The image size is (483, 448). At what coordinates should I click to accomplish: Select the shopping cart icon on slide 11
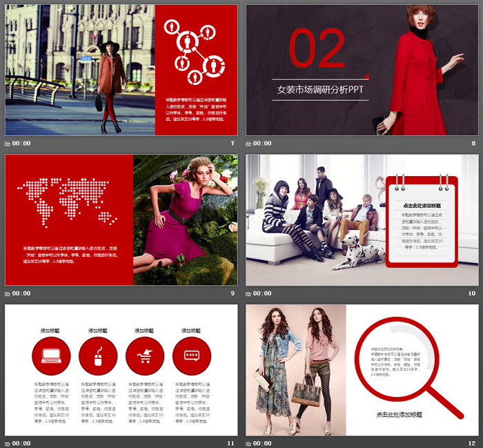tap(145, 357)
